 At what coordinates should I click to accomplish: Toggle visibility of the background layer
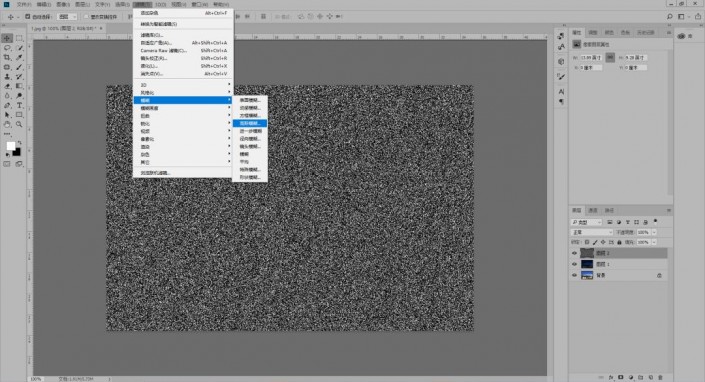pos(574,275)
